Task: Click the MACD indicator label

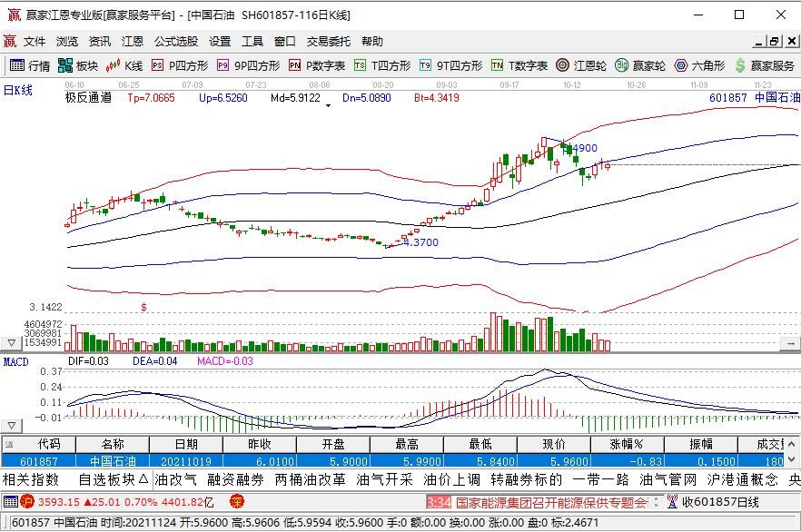Action: tap(15, 362)
